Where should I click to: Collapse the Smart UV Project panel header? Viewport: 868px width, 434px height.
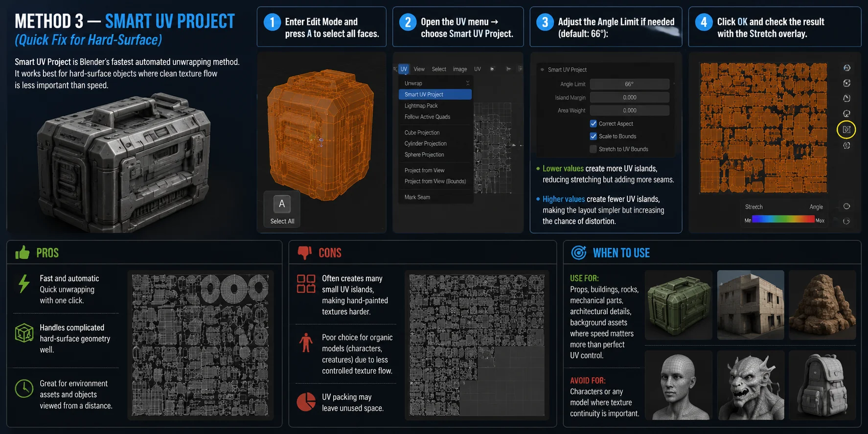(x=542, y=69)
